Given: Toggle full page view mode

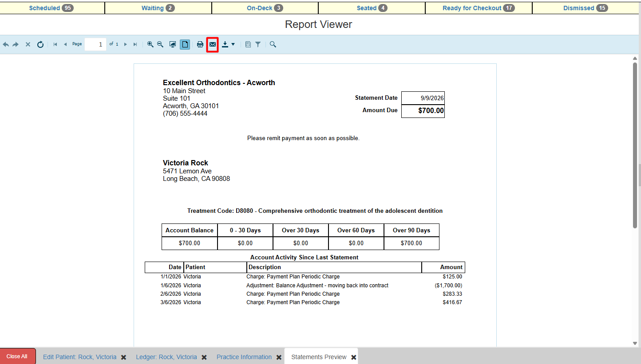Looking at the screenshot, I should (x=185, y=44).
